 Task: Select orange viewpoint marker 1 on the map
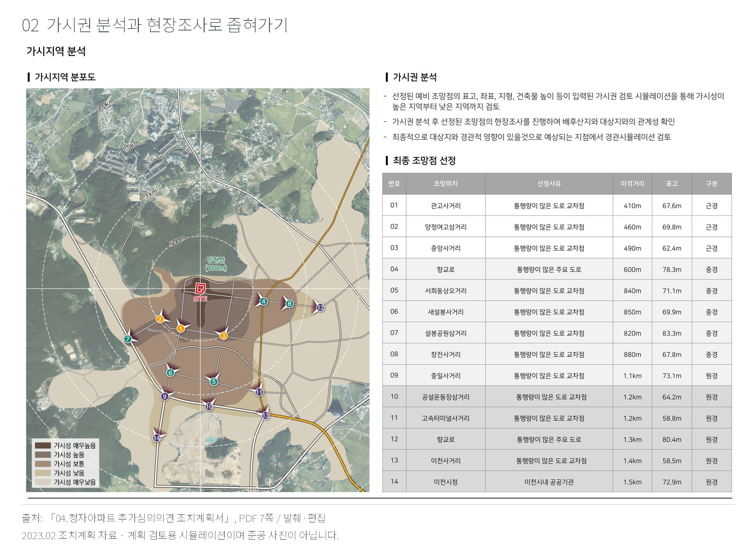click(x=181, y=328)
